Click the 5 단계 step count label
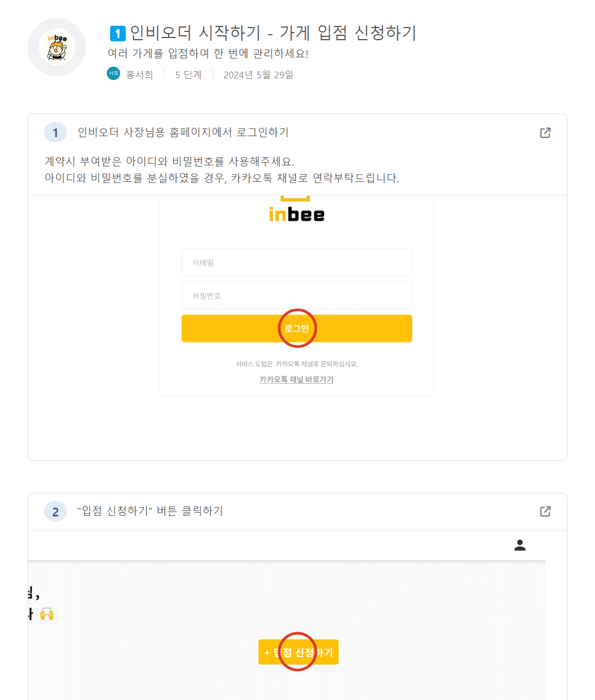The height and width of the screenshot is (700, 595). click(188, 74)
